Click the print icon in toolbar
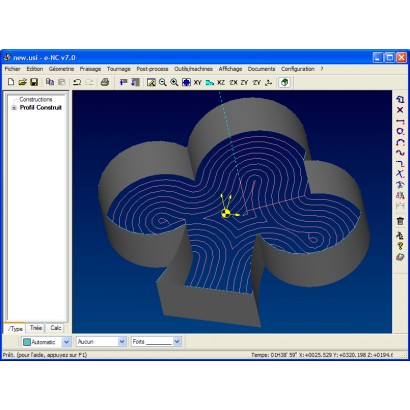 pos(105,82)
